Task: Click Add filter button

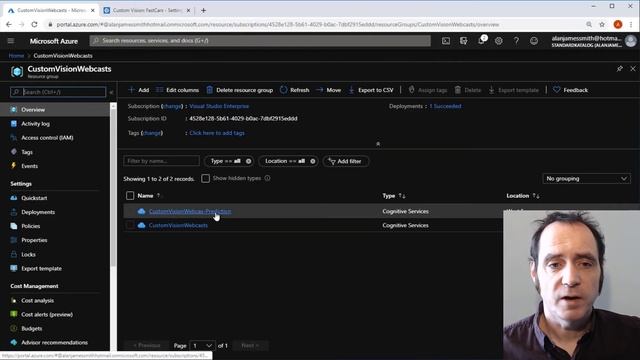Action: (345, 161)
